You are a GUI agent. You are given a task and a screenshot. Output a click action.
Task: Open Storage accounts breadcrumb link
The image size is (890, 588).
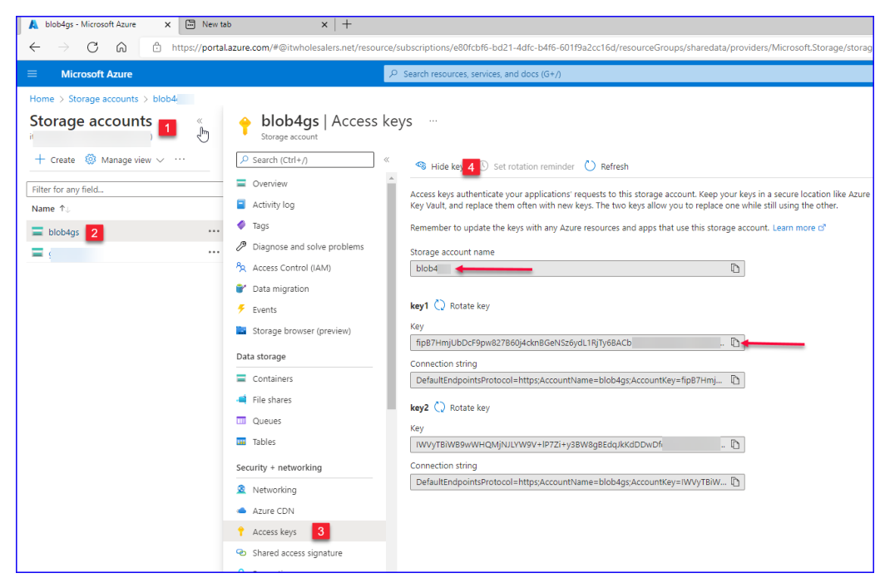(x=103, y=99)
